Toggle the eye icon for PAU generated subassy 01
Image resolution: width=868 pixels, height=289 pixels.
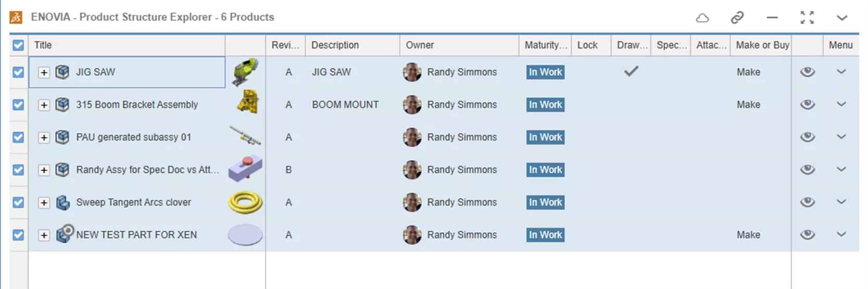point(807,137)
